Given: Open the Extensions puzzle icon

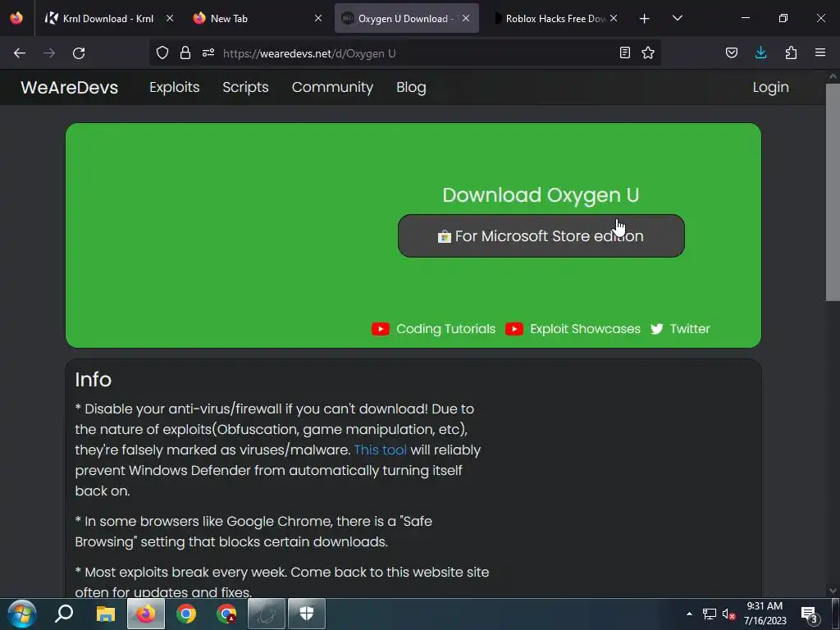Looking at the screenshot, I should [791, 52].
